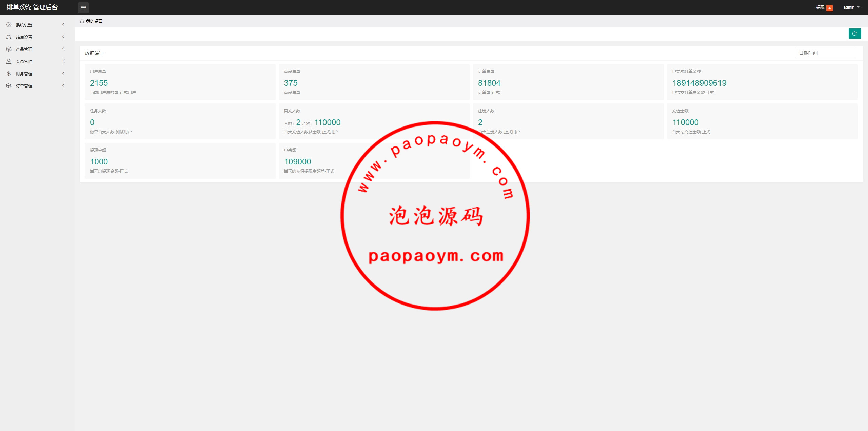Click the 当天总充值金额-正式 caption

(691, 132)
